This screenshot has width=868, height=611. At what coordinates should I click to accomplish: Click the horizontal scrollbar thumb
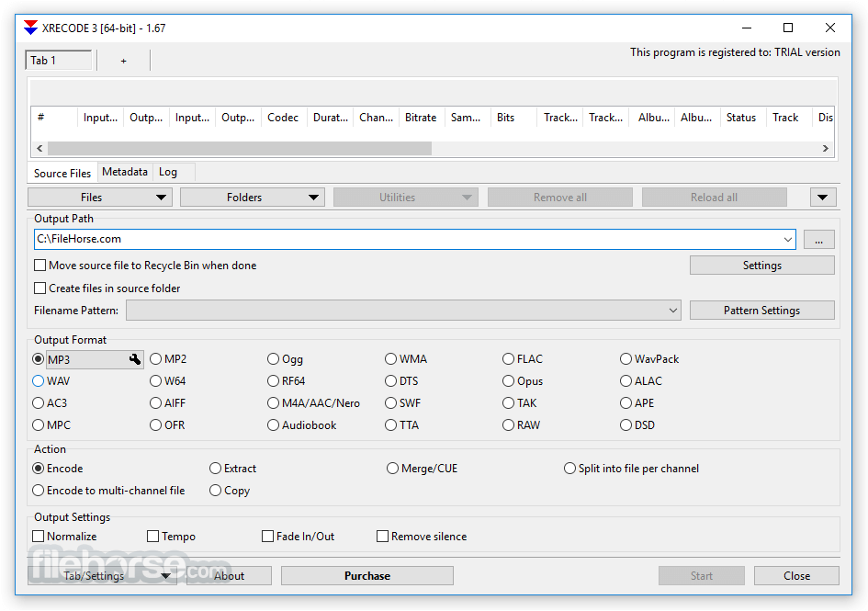pyautogui.click(x=240, y=149)
